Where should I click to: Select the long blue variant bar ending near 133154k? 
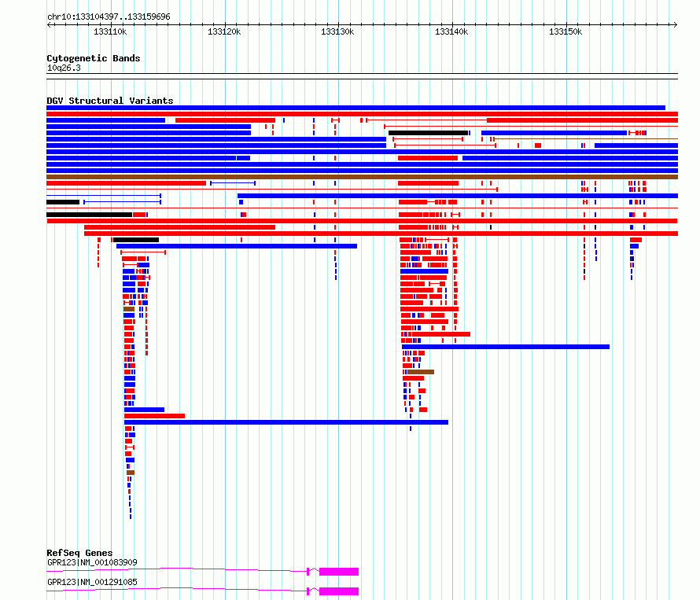pos(506,347)
